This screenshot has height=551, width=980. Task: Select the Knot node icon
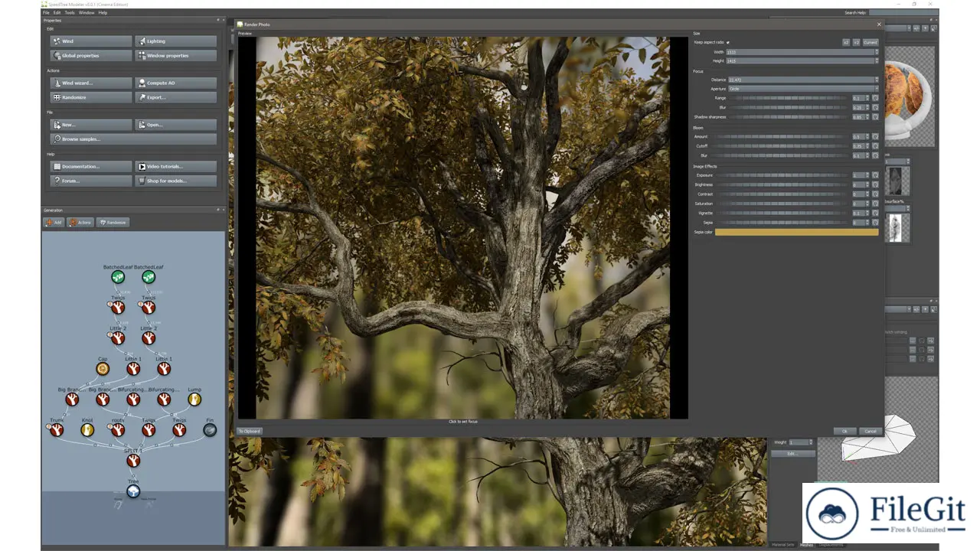point(87,430)
